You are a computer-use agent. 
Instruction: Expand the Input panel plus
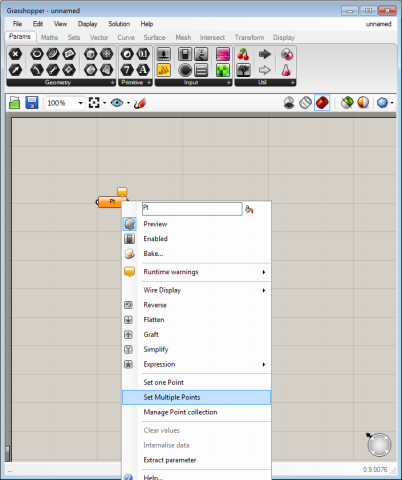tap(229, 82)
